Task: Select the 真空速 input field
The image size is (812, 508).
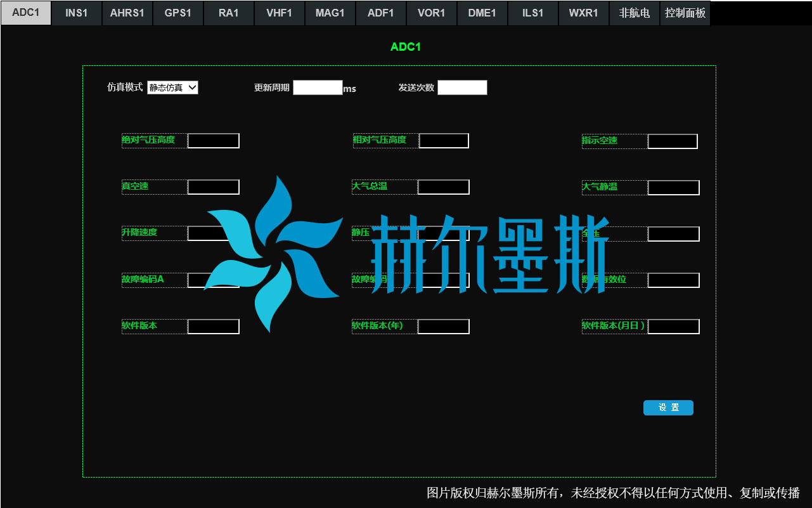Action: 214,187
